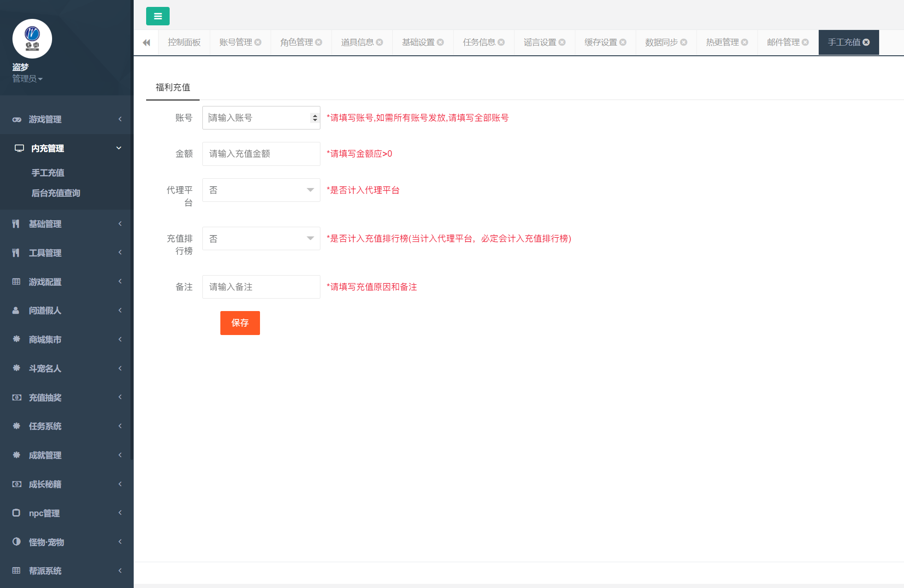Click the 金额 recharge amount input field

261,154
